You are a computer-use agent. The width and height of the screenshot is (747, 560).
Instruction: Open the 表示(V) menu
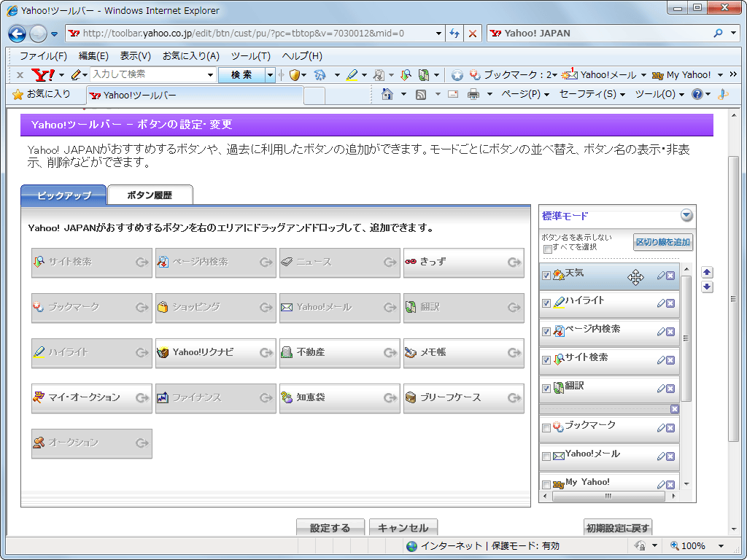[x=135, y=56]
